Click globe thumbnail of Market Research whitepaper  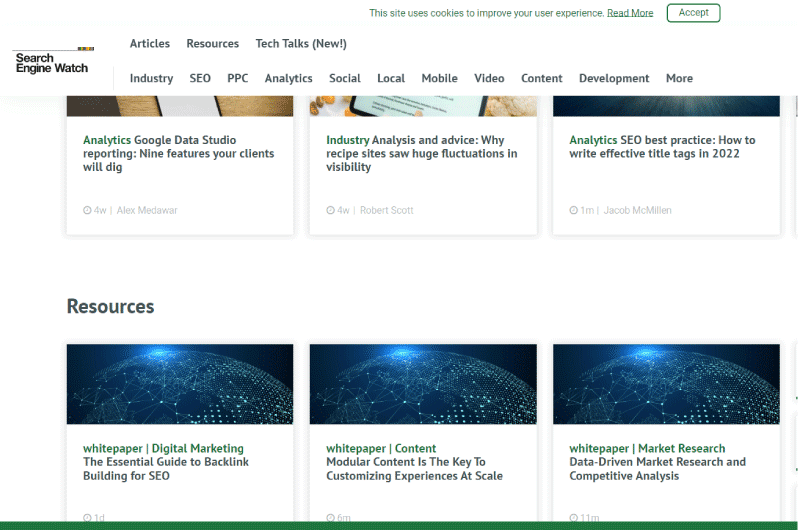[666, 384]
